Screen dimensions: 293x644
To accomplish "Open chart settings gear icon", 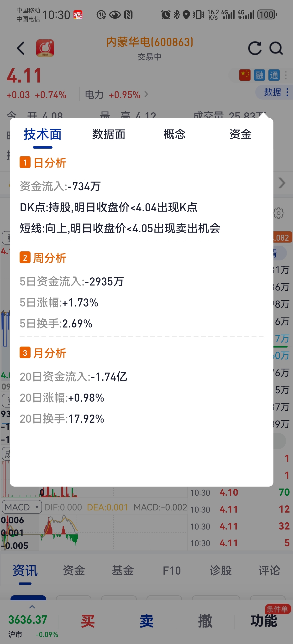I will click(279, 213).
